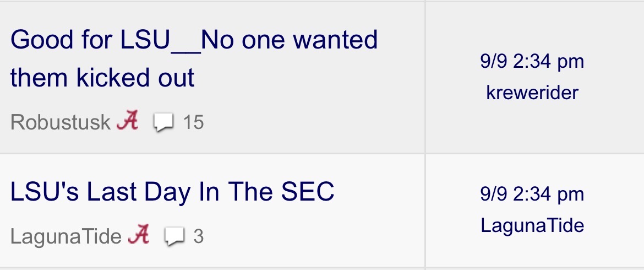Image resolution: width=644 pixels, height=270 pixels.
Task: Click the 'them kicked out' line of first title
Action: point(102,78)
